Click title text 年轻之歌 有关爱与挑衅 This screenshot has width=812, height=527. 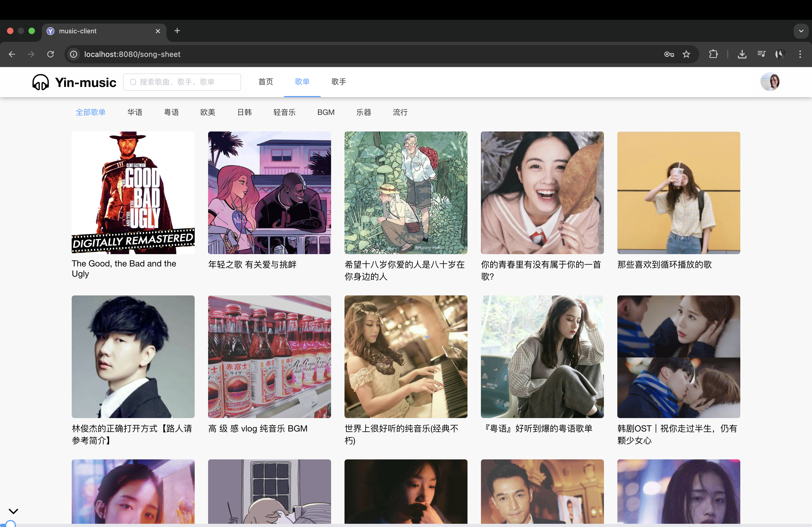pyautogui.click(x=252, y=265)
